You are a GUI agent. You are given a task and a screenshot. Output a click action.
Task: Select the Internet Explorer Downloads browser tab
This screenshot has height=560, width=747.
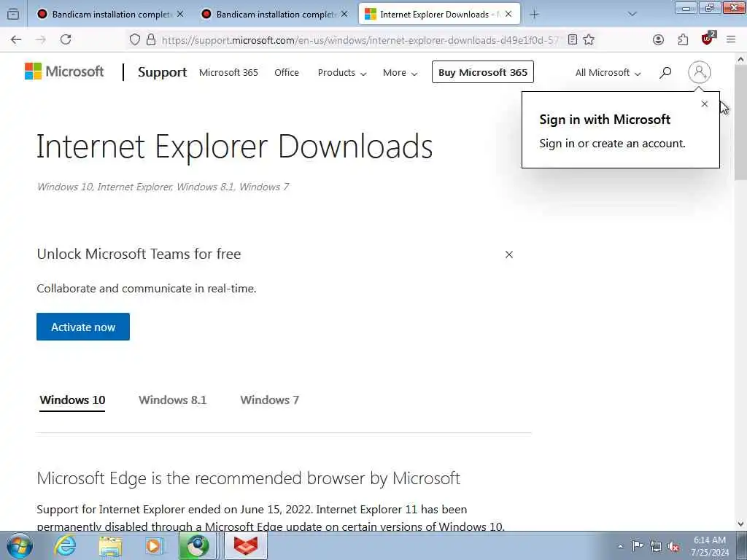click(x=439, y=15)
